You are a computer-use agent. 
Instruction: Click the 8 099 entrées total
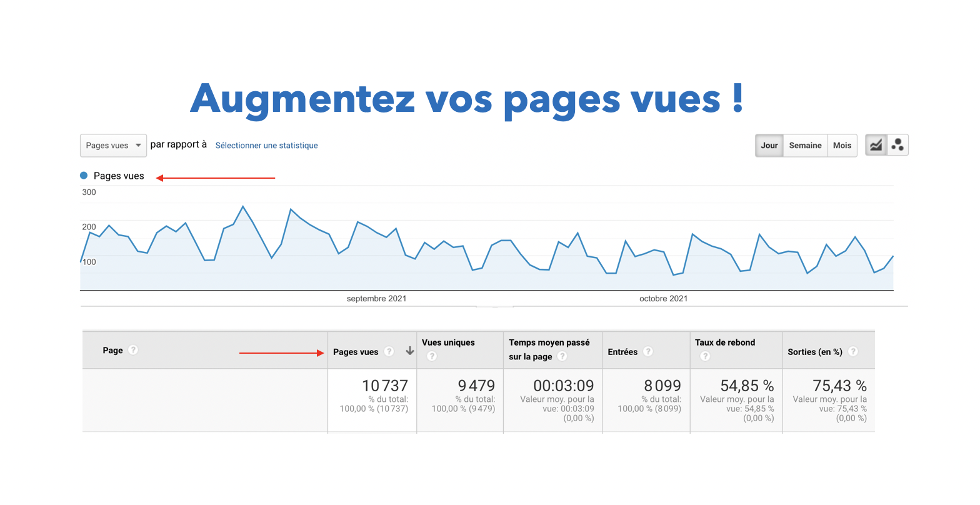[662, 386]
